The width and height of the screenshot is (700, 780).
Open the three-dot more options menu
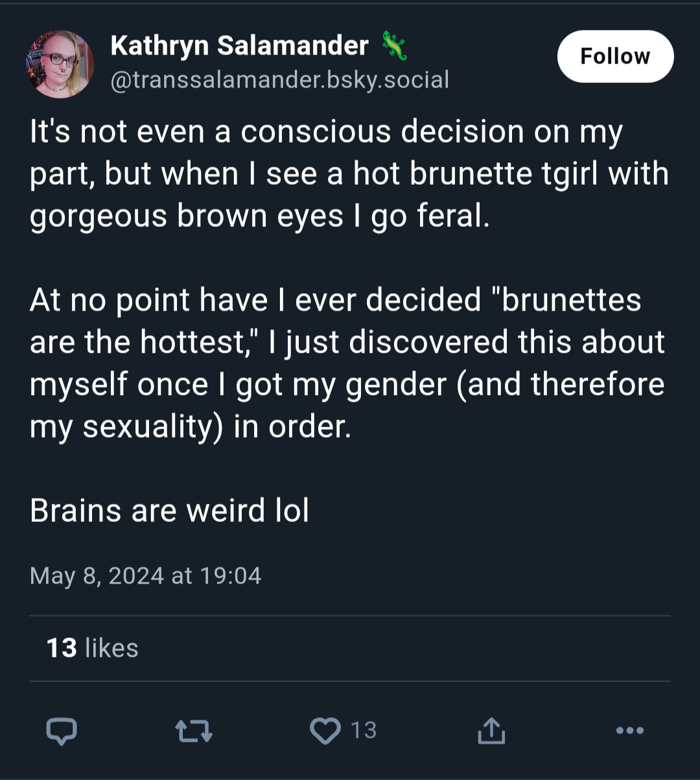[630, 731]
